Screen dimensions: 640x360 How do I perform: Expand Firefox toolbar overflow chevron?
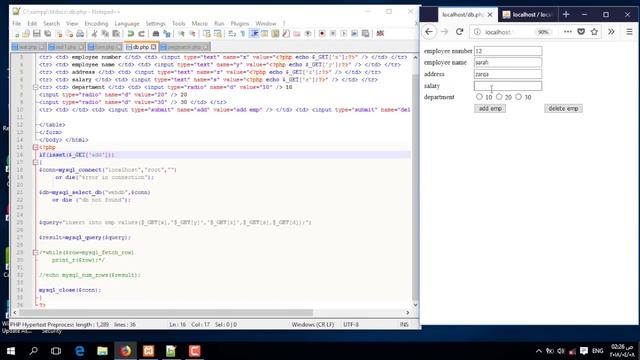tap(611, 32)
